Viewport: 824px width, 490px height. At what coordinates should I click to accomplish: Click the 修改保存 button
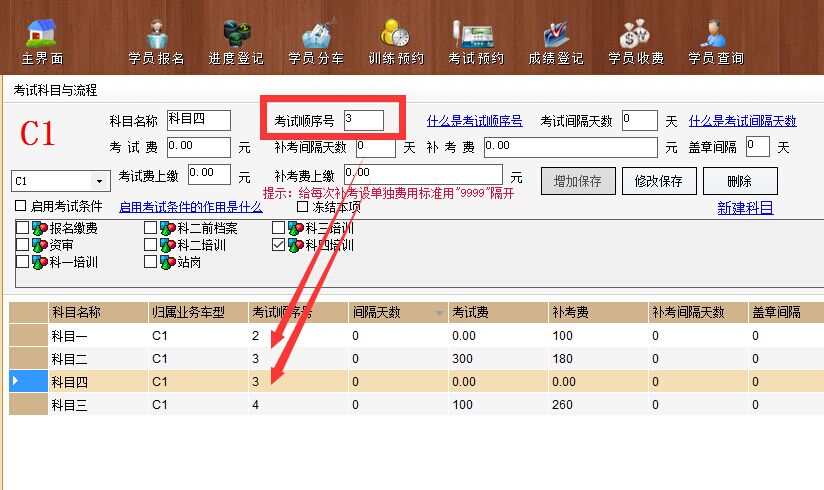point(659,181)
